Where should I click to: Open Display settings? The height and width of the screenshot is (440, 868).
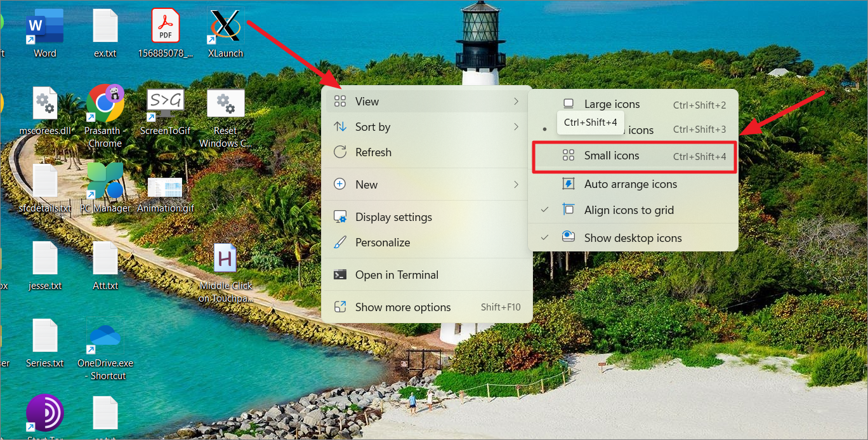pyautogui.click(x=393, y=217)
